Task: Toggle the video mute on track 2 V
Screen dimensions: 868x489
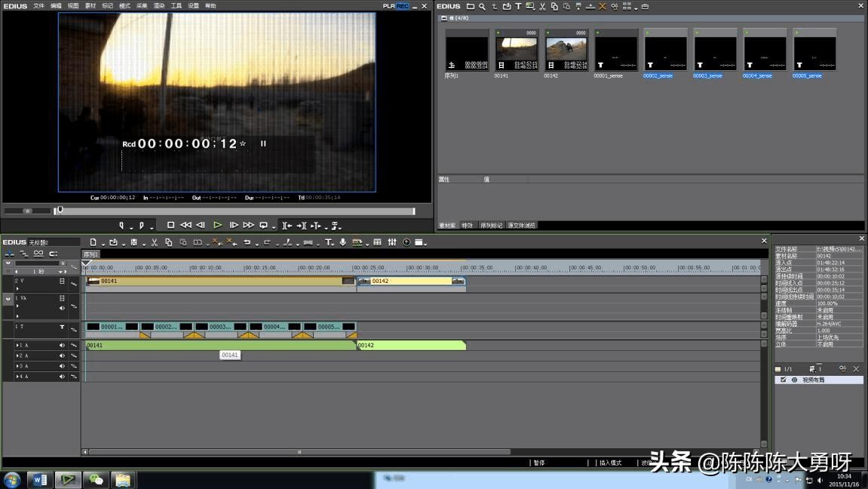Action: (x=62, y=281)
